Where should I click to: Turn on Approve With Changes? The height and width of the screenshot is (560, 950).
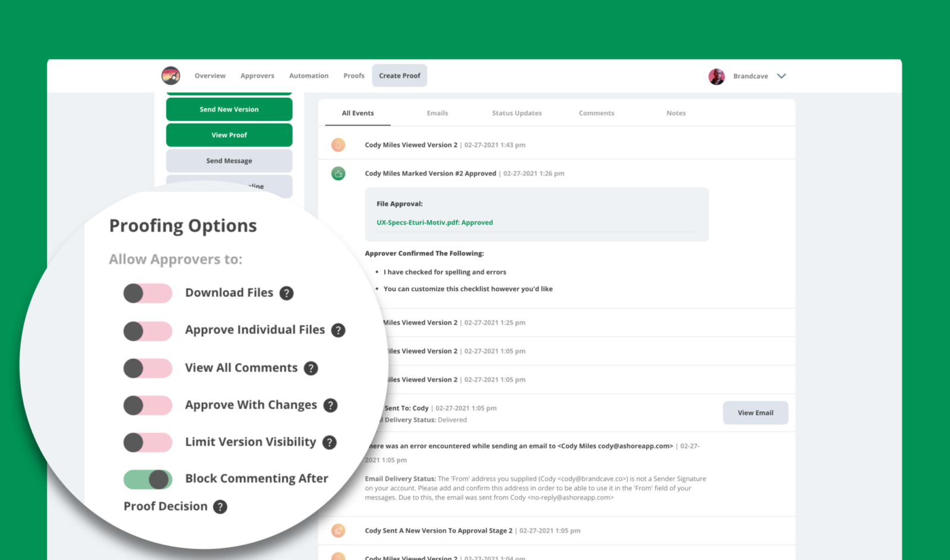click(x=147, y=405)
